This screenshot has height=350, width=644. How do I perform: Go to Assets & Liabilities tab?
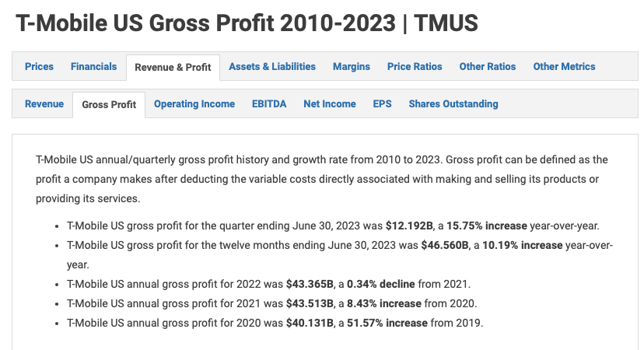click(x=272, y=67)
